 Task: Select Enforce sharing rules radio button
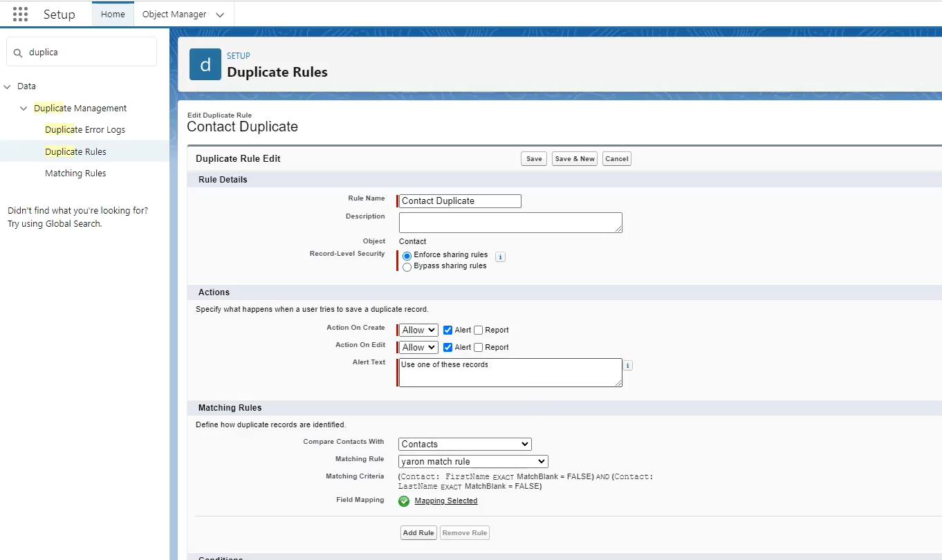[407, 256]
